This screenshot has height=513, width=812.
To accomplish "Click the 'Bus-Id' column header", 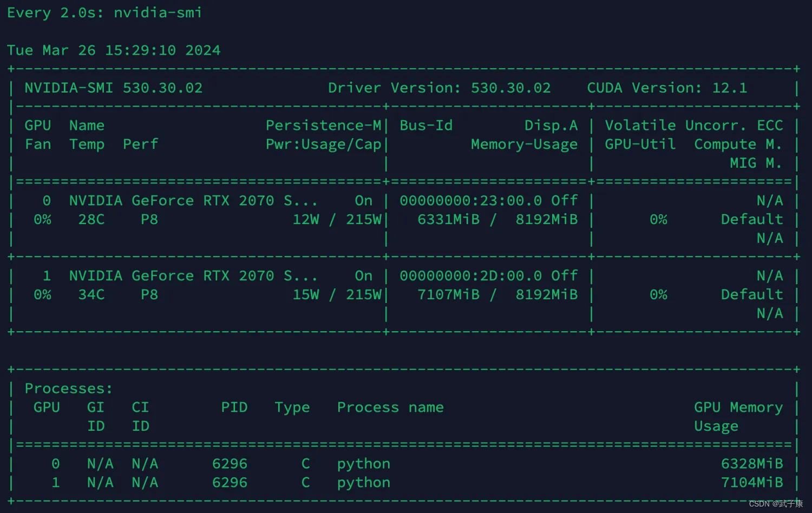I will click(426, 126).
